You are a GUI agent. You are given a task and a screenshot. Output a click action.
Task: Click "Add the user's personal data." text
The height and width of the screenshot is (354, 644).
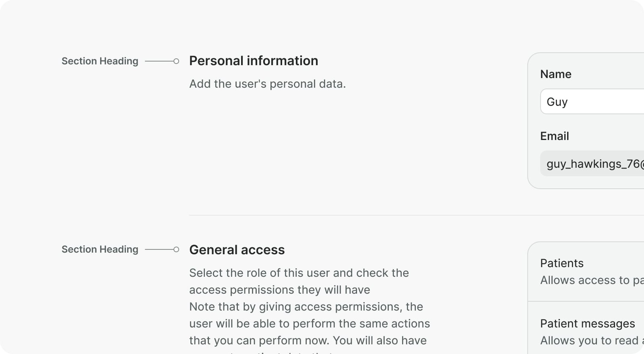[x=267, y=84]
